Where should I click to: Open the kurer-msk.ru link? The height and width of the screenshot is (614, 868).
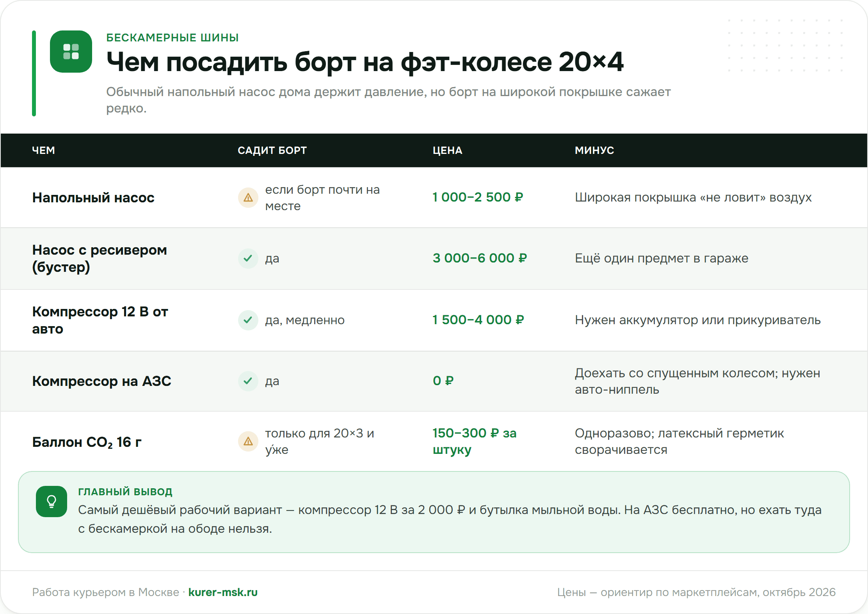(223, 592)
